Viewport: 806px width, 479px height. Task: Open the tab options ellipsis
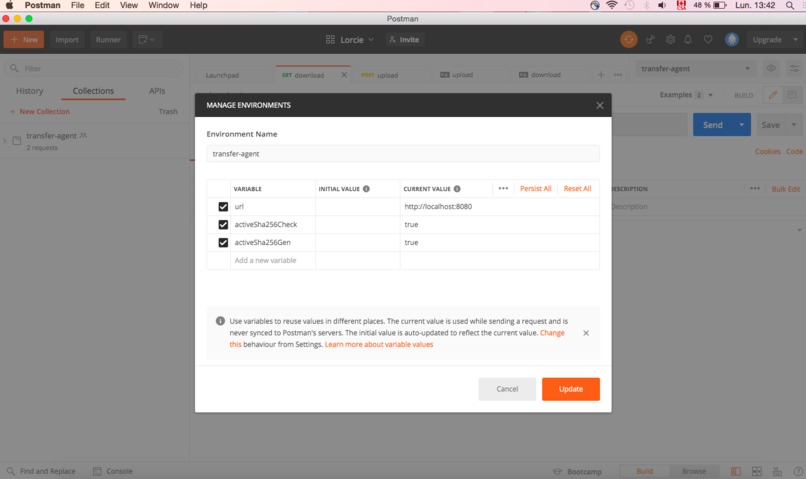618,75
